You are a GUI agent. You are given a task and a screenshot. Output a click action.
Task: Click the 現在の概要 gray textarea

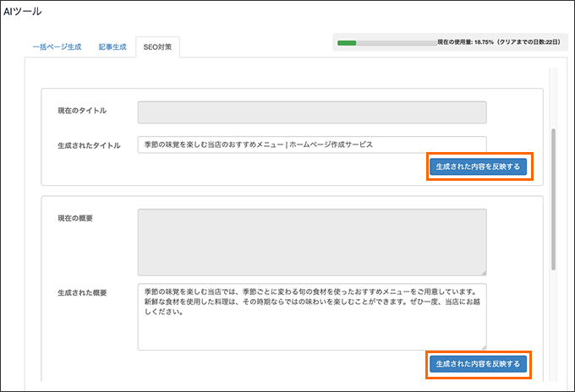(x=312, y=242)
